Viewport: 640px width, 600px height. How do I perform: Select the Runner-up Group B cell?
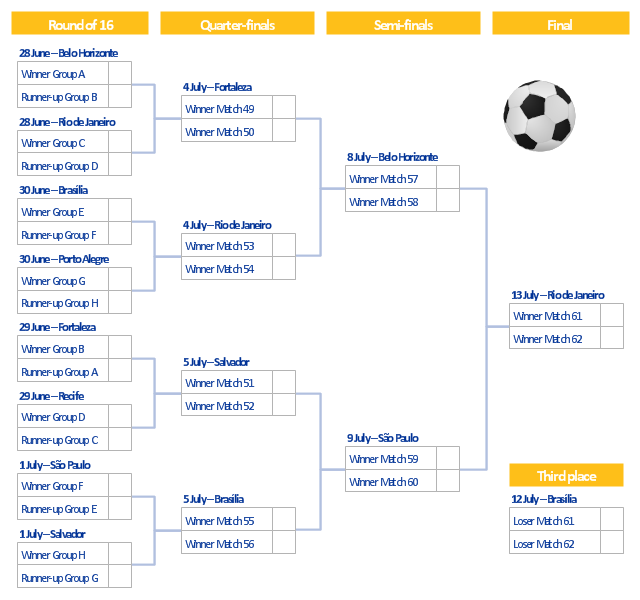(x=63, y=96)
